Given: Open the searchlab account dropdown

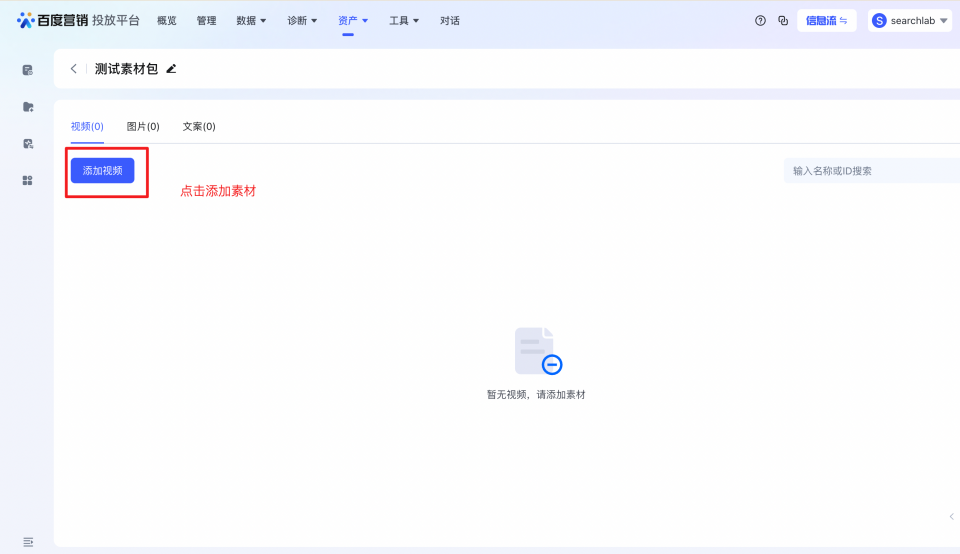Looking at the screenshot, I should pyautogui.click(x=909, y=20).
